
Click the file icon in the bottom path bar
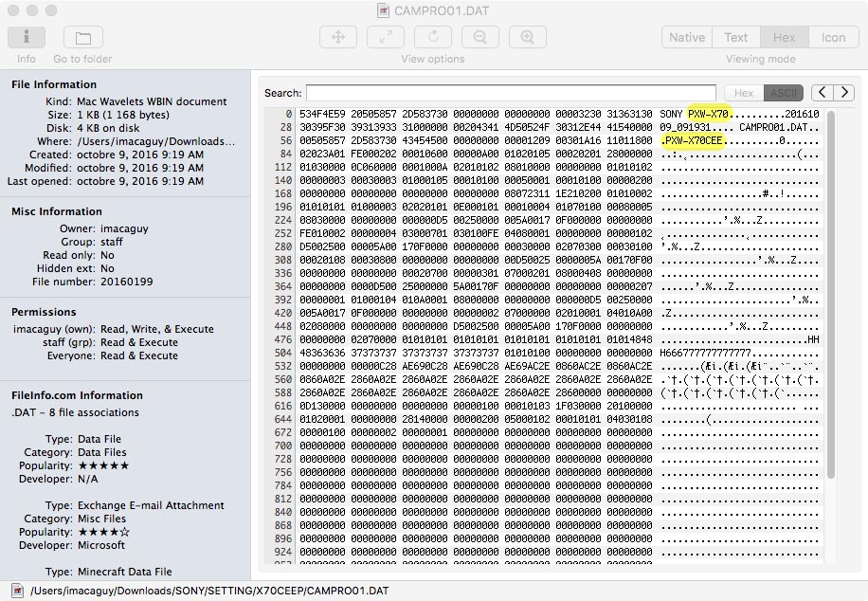pos(17,591)
